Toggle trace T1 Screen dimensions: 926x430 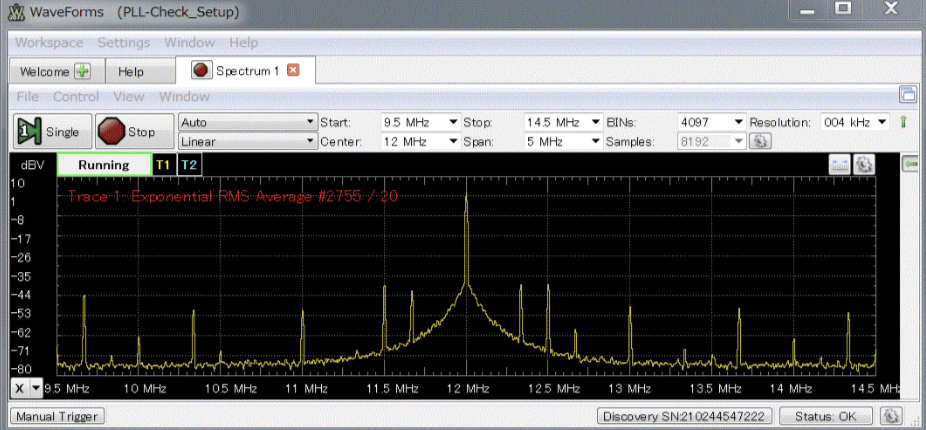click(x=163, y=165)
